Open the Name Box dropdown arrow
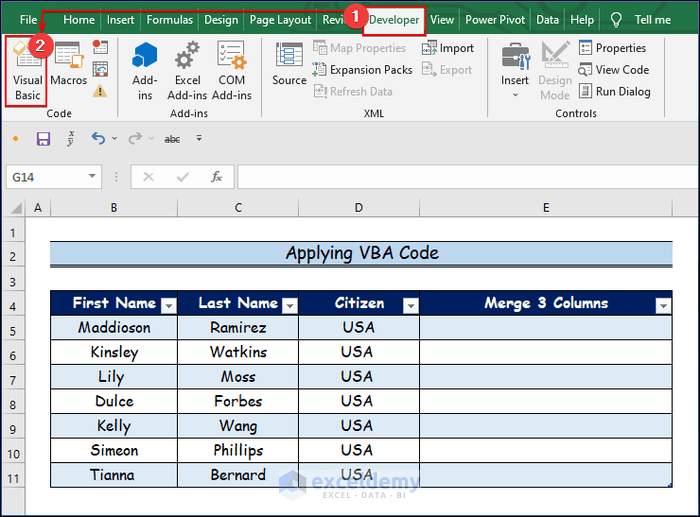 click(92, 176)
